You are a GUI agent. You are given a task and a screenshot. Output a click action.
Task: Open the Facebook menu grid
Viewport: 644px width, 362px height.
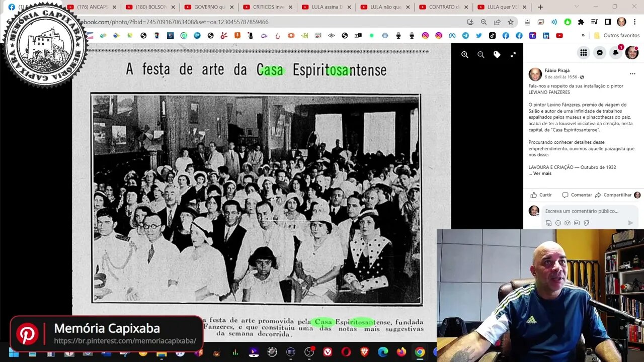coord(584,52)
